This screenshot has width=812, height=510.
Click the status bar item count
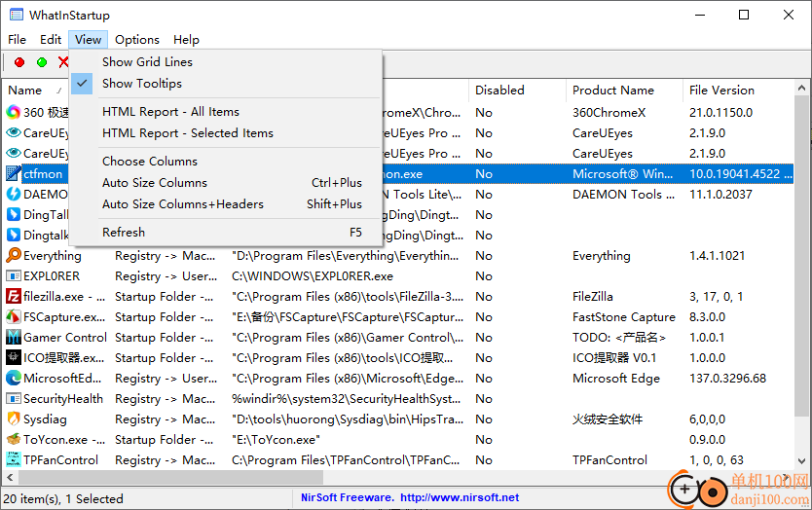tap(63, 498)
